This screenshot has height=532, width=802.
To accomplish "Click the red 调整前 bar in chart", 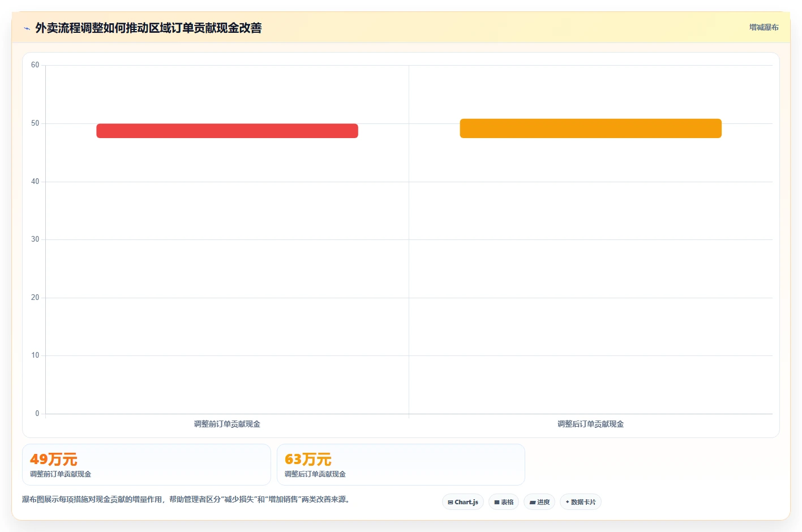I will (x=227, y=131).
